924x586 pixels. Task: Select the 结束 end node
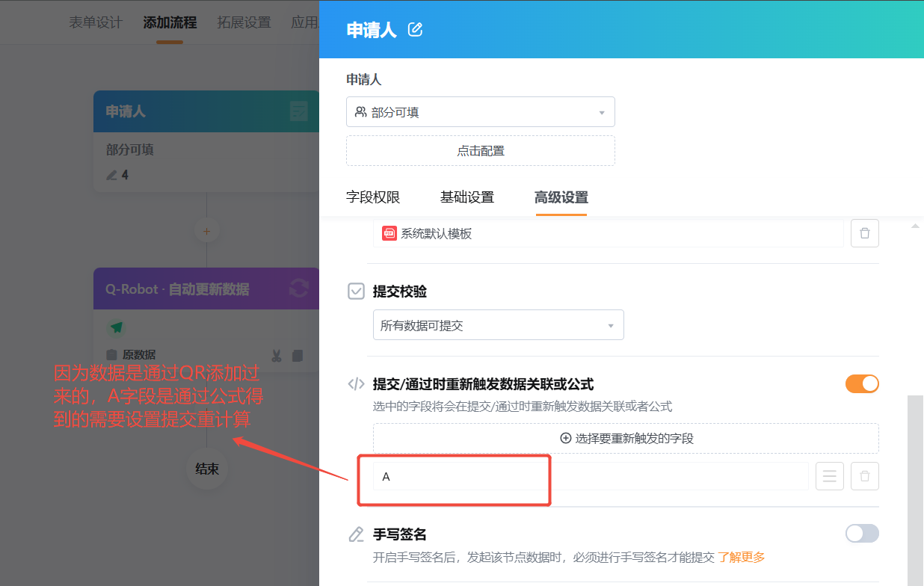207,469
